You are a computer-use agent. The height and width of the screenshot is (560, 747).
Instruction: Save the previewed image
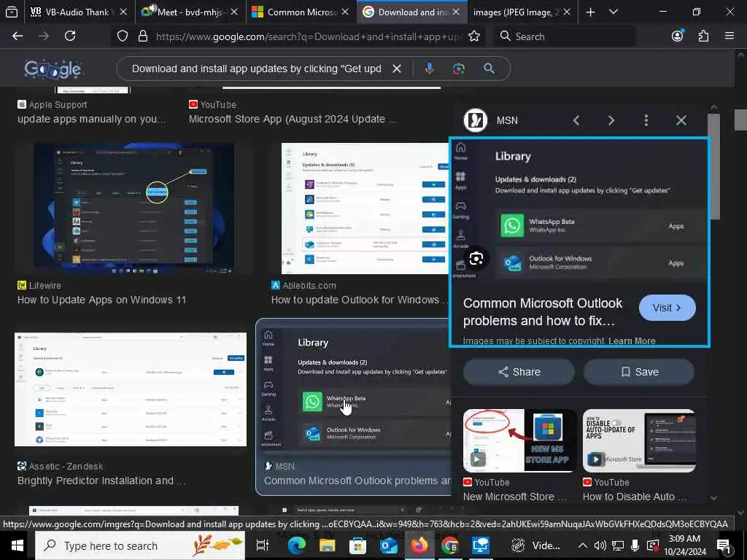(x=639, y=372)
